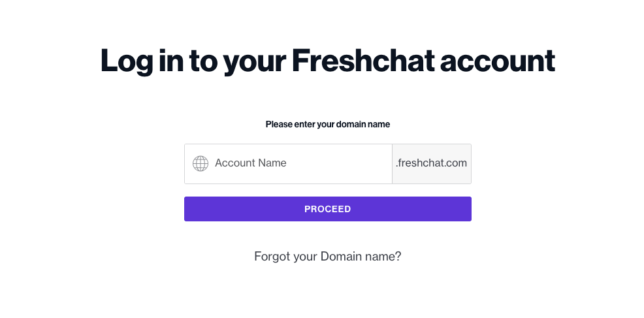Tap the globe symbol left of the input

200,163
